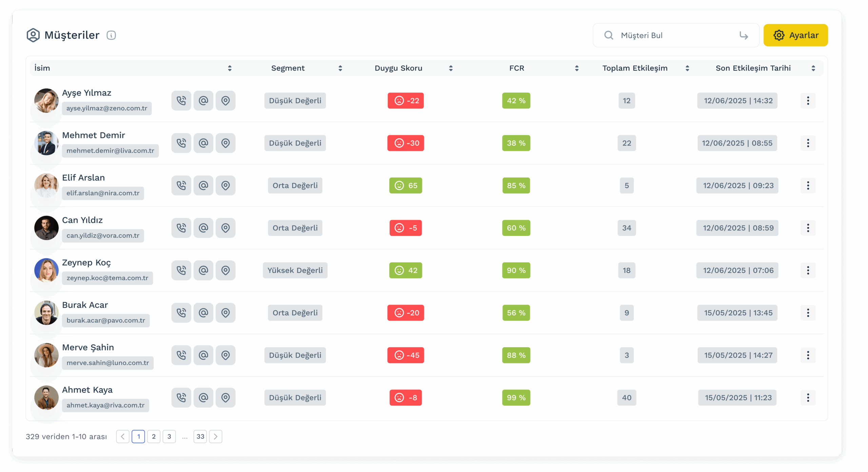Go to next page arrow
Screen dimensions: 868x472
click(x=216, y=436)
